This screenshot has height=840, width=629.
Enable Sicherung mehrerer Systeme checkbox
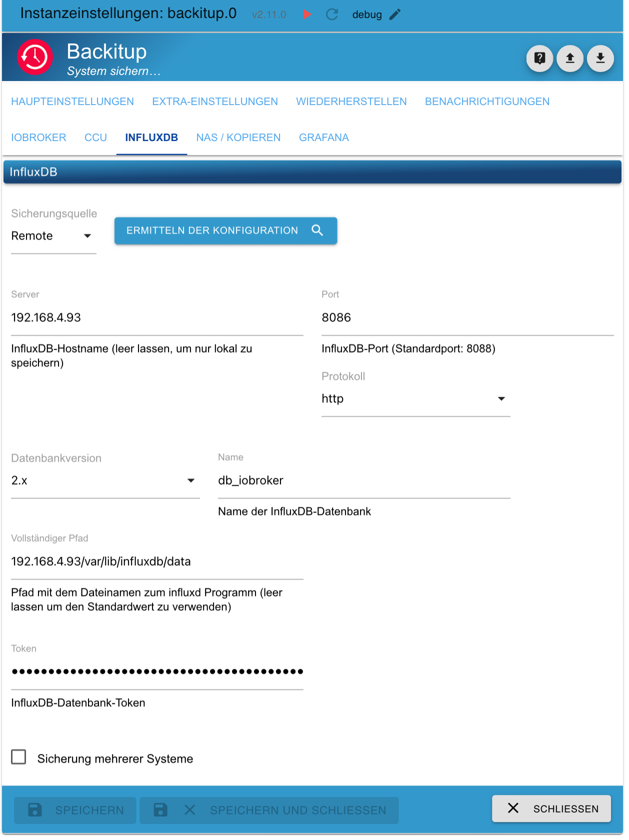coord(19,757)
